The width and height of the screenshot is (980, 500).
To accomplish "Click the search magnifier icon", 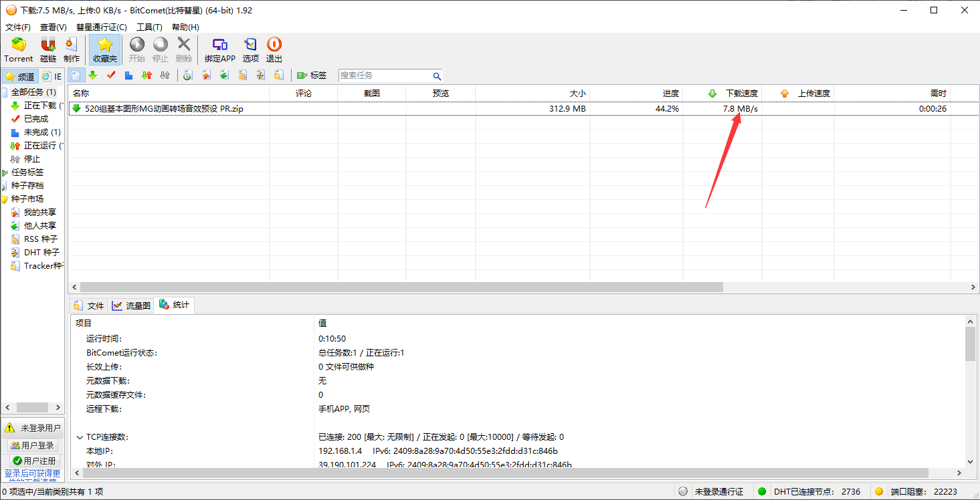I will pos(437,76).
